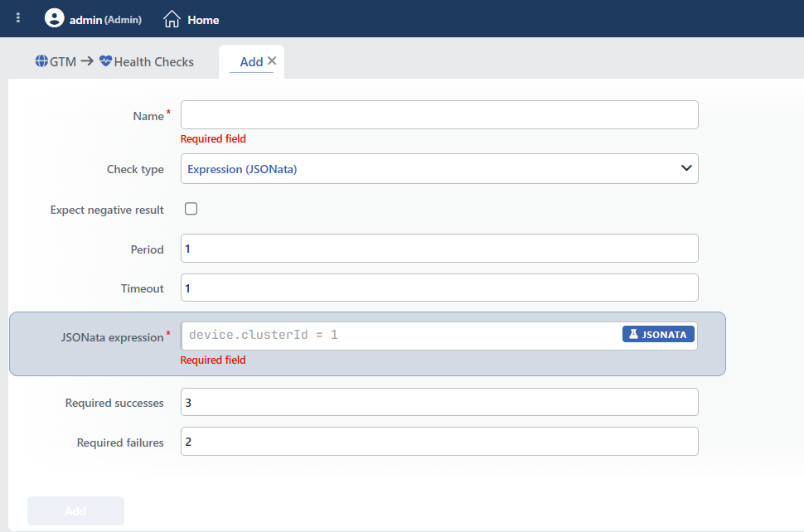Click the Required field error under JSONata expression

coord(213,360)
